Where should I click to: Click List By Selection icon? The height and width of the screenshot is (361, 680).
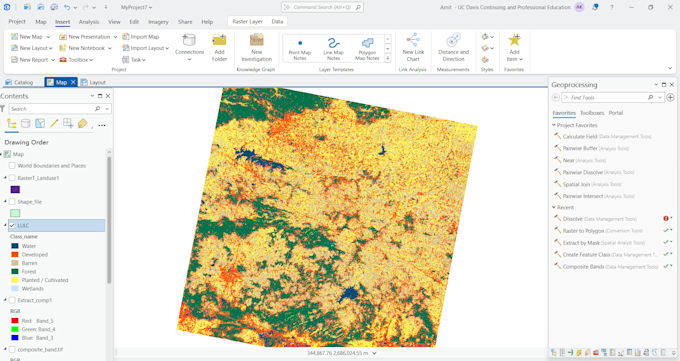pos(40,124)
